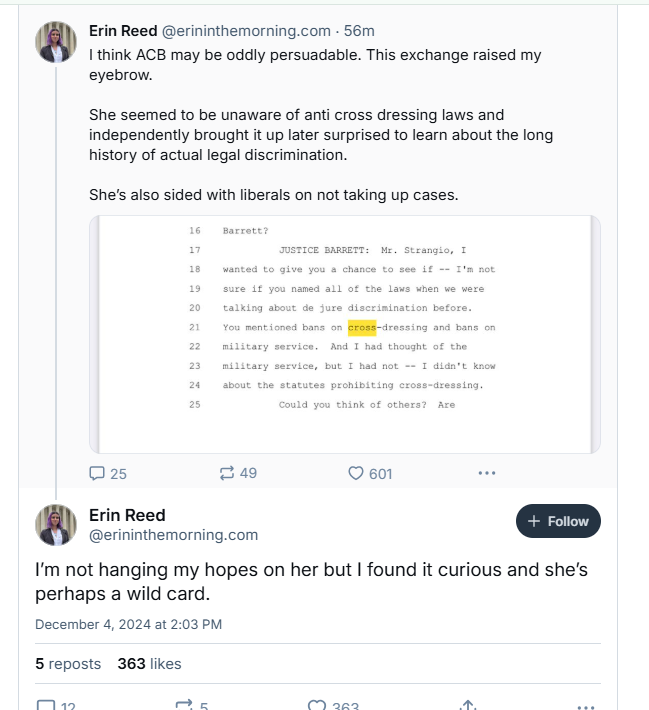Share the main post
This screenshot has width=649, height=710.
pos(467,705)
